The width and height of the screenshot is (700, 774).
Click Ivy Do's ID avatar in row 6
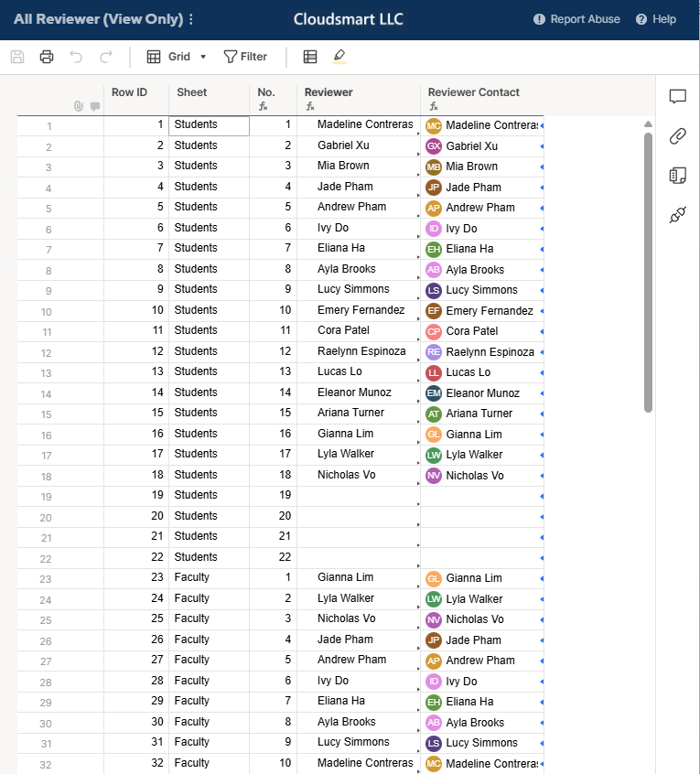434,229
